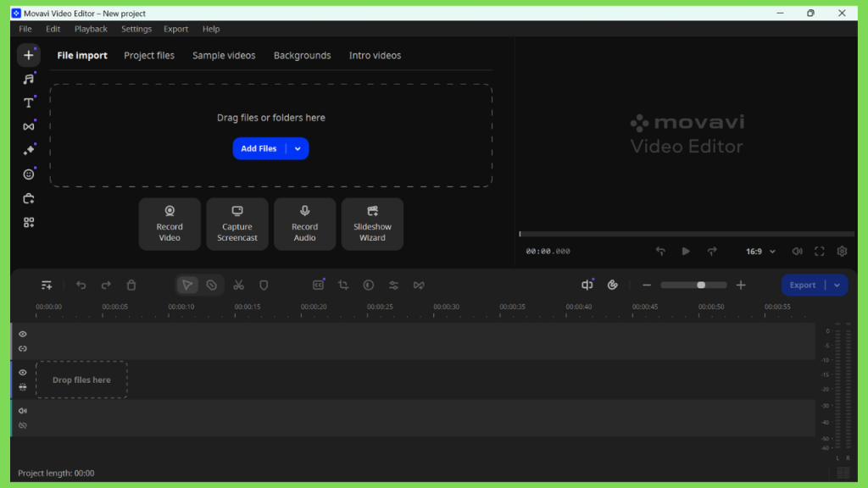Zoom in timeline with plus button
Viewport: 868px width, 488px height.
[x=741, y=286]
